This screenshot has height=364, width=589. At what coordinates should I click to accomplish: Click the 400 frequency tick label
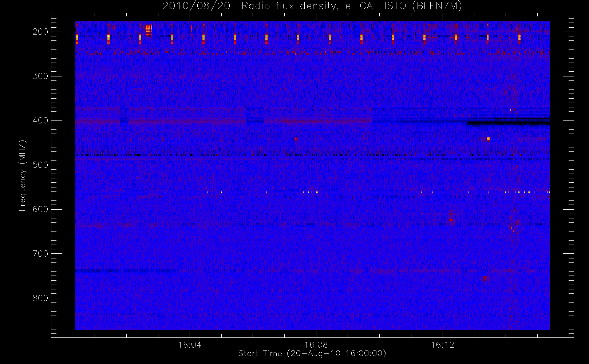coord(40,120)
